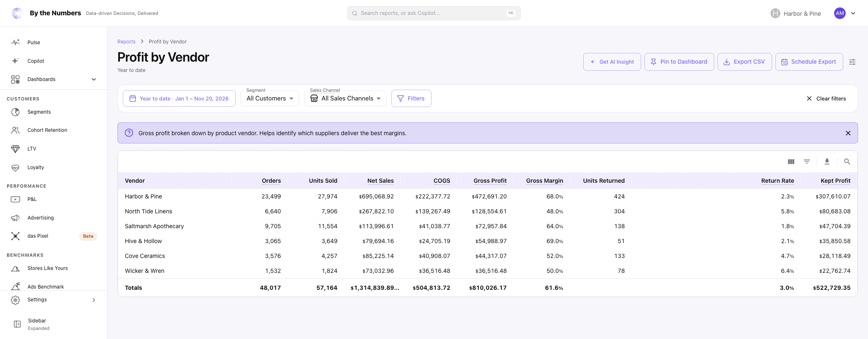Dismiss the gross profit info banner
Screen dimensions: 868x339
tap(848, 133)
